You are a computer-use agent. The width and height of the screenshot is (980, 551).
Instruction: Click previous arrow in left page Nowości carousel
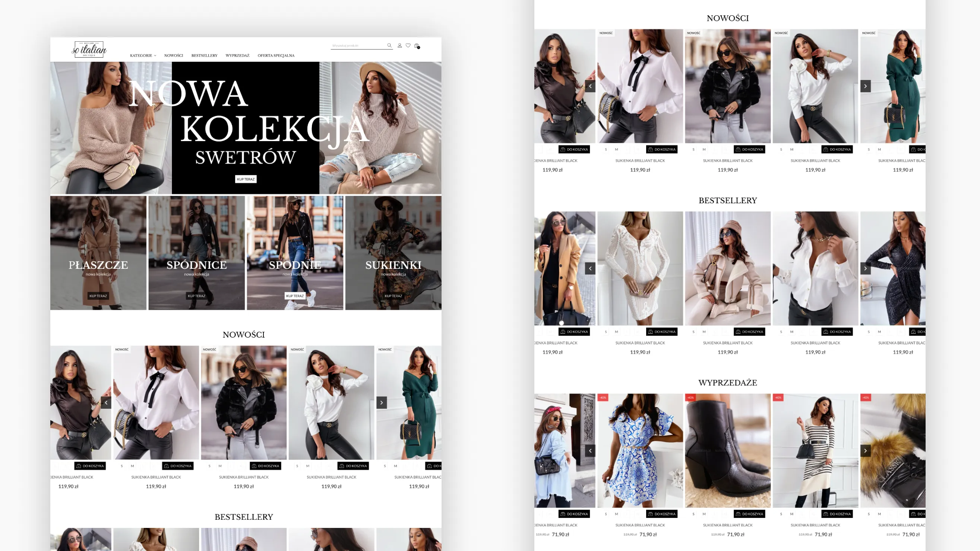click(106, 402)
